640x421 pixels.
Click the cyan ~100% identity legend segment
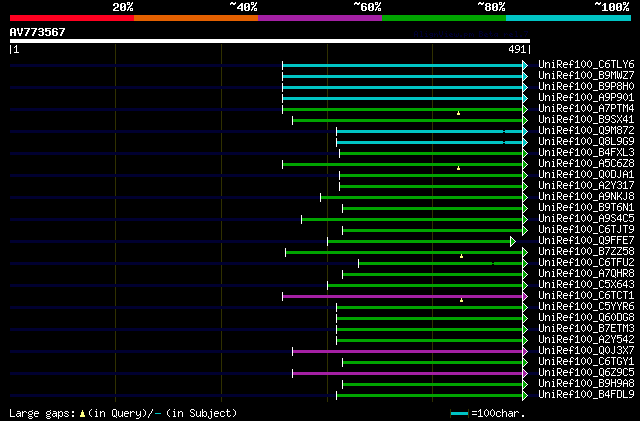pos(569,18)
